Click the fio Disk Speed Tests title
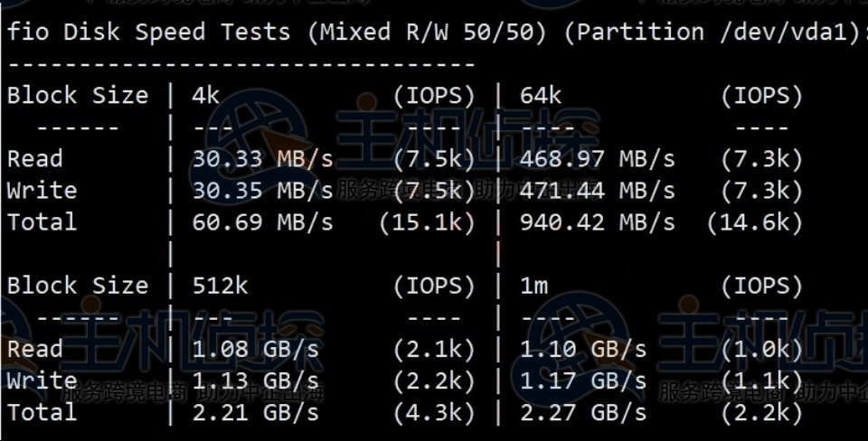 (x=149, y=33)
